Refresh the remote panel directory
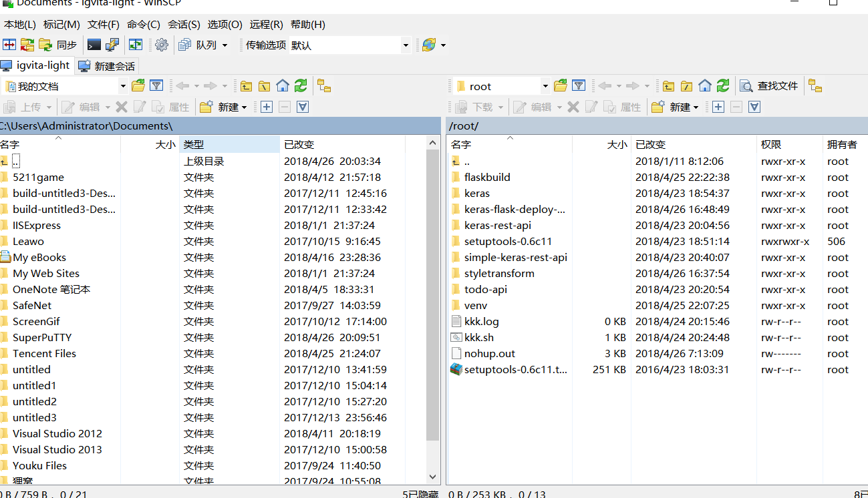 tap(723, 85)
